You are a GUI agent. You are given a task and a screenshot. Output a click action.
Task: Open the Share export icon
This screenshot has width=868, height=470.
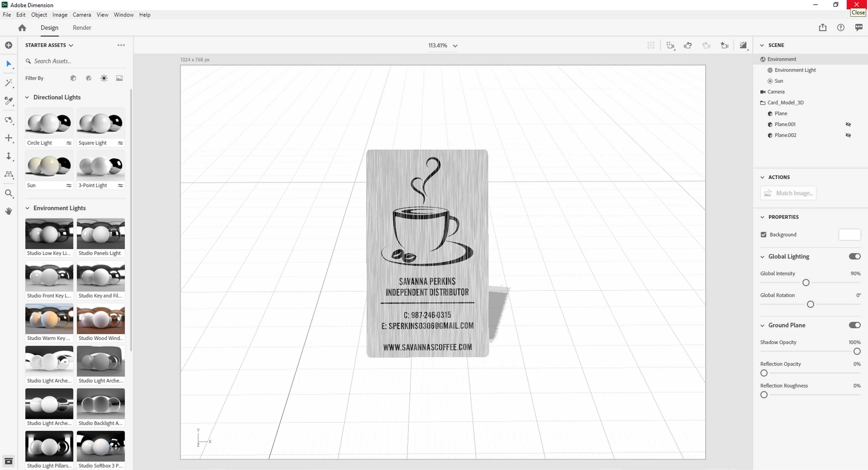point(822,28)
